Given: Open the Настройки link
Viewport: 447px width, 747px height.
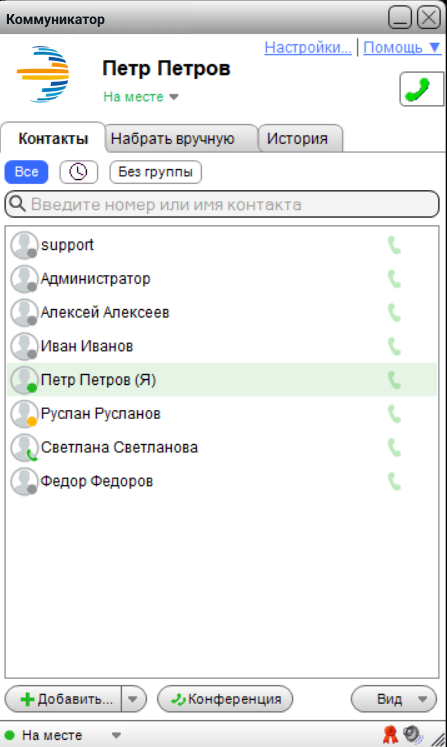Looking at the screenshot, I should pyautogui.click(x=308, y=48).
